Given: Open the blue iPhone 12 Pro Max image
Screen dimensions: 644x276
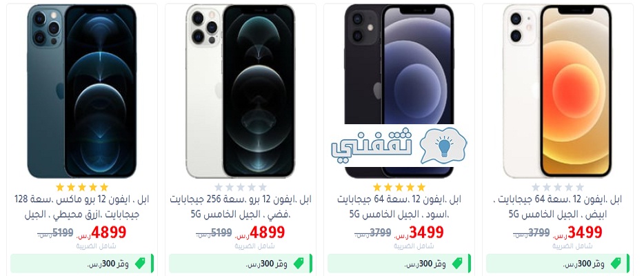Looking at the screenshot, I should coord(82,91).
